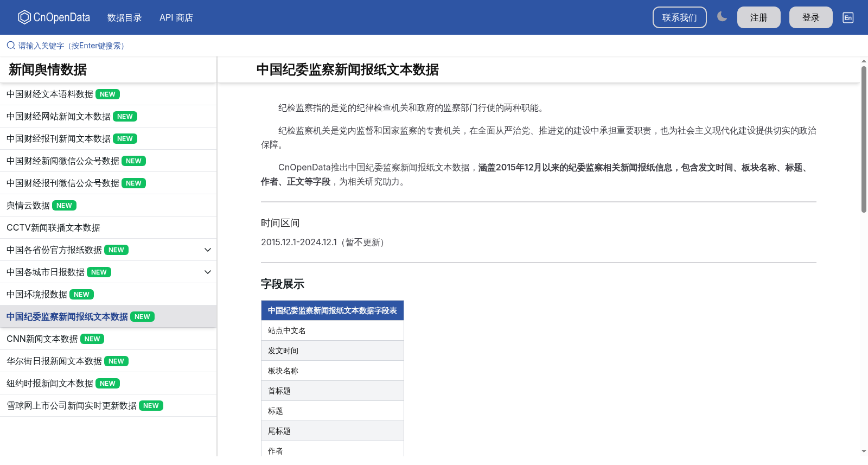Viewport: 868px width, 465px height.
Task: Select 中国各城市日报数据 row
Action: tap(108, 272)
